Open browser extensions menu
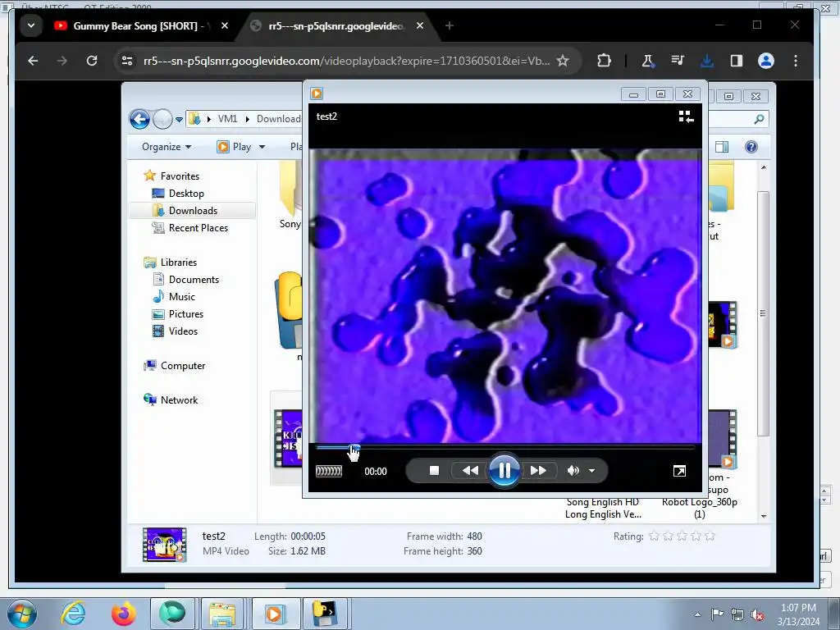Screen dimensions: 840x630 (x=605, y=61)
